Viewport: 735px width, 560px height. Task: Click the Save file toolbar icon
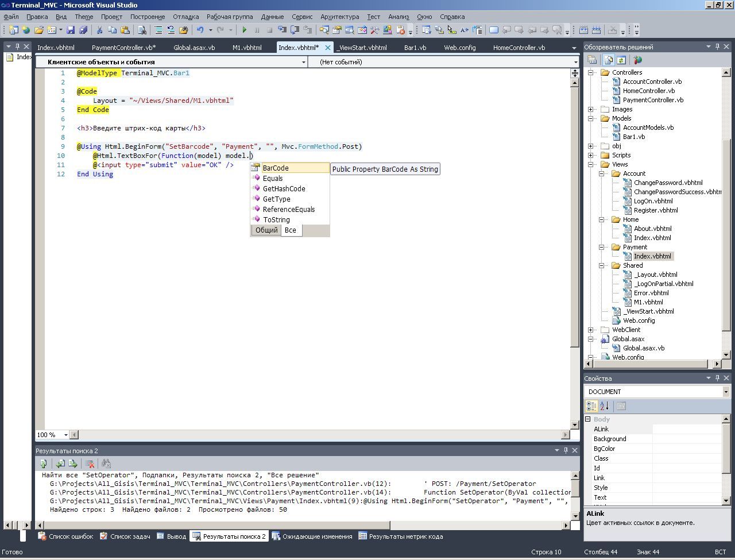tap(71, 30)
